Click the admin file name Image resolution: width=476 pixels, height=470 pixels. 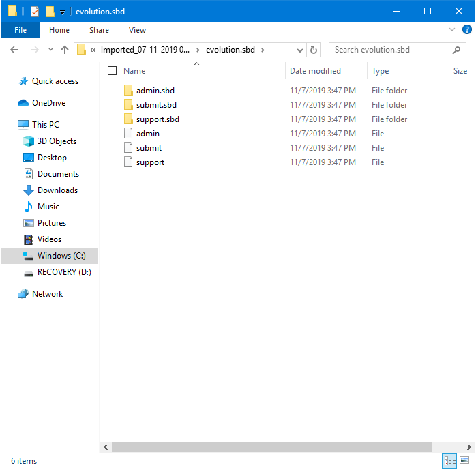click(x=148, y=134)
